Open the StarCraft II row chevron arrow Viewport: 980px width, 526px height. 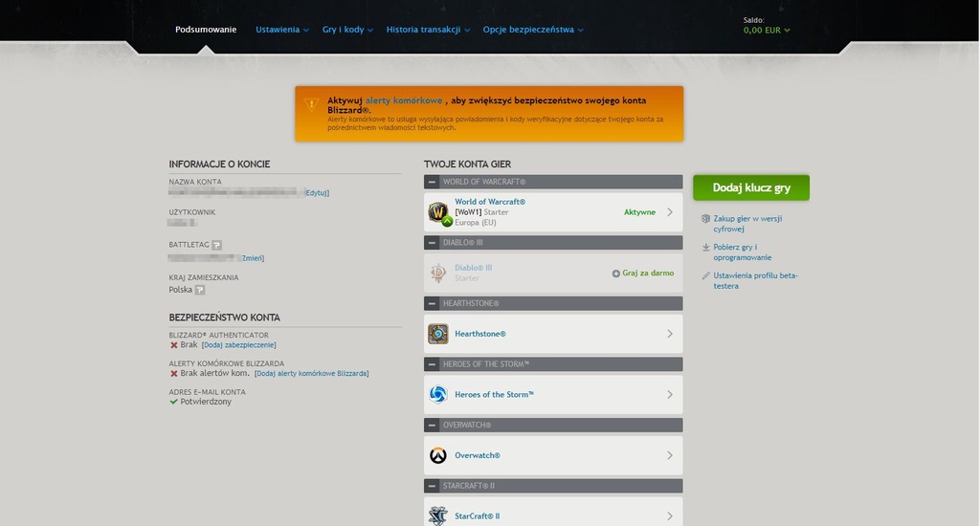pos(670,516)
